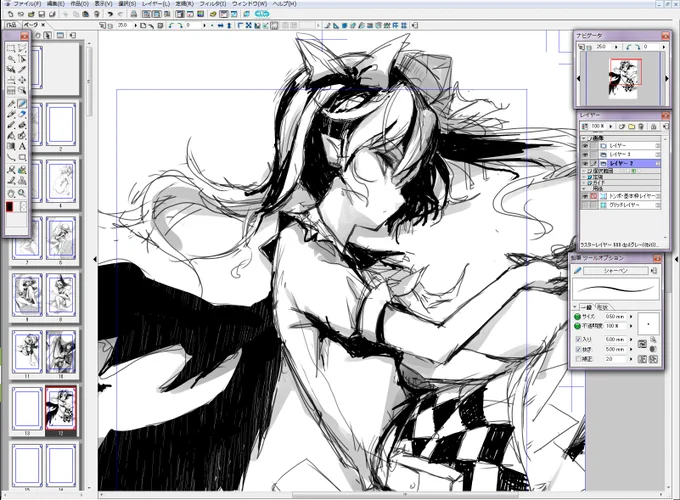Select the magic wand tool
This screenshot has width=680, height=500.
11,59
